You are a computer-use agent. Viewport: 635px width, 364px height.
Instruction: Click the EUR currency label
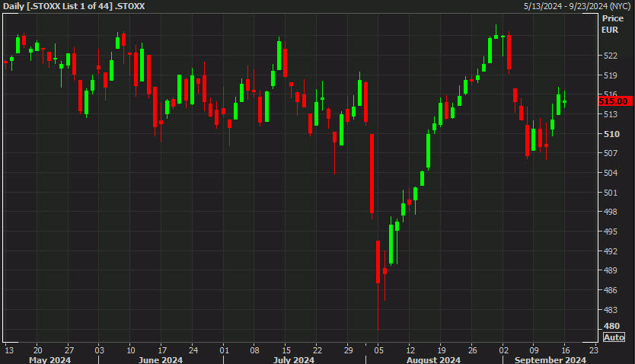pyautogui.click(x=610, y=30)
